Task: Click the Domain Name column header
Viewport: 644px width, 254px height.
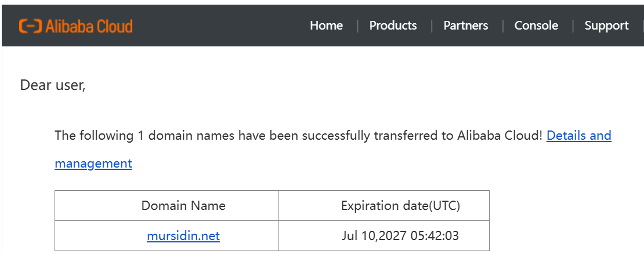Action: pyautogui.click(x=183, y=205)
